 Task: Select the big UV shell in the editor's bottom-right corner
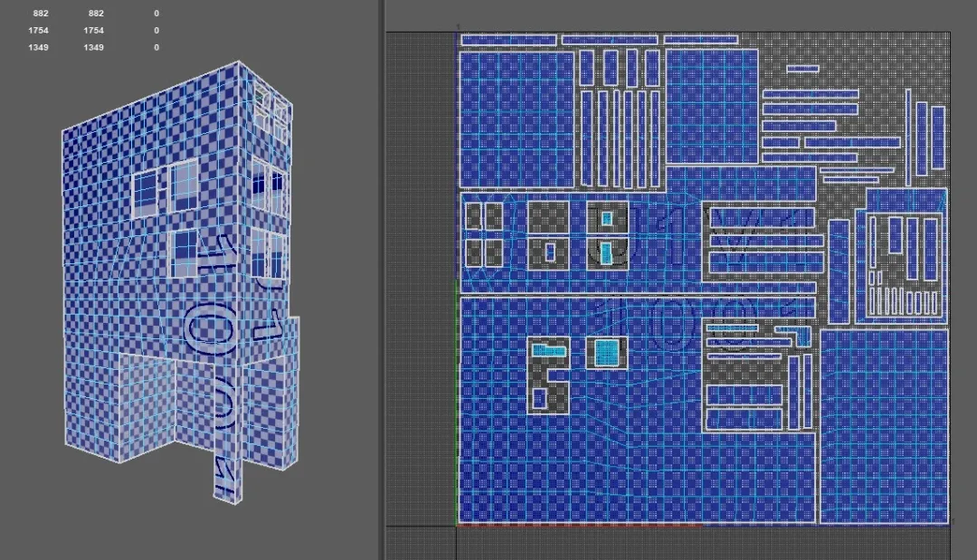coord(884,426)
